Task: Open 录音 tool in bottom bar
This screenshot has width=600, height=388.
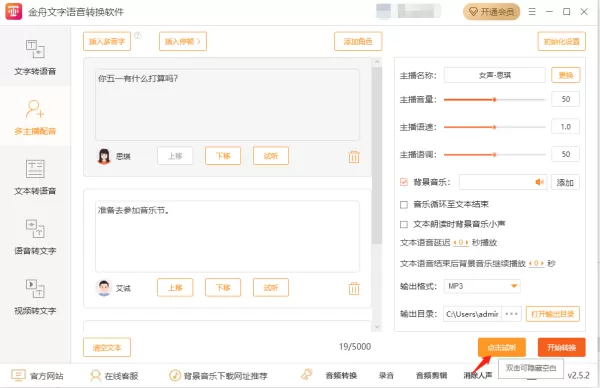Action: pyautogui.click(x=386, y=376)
